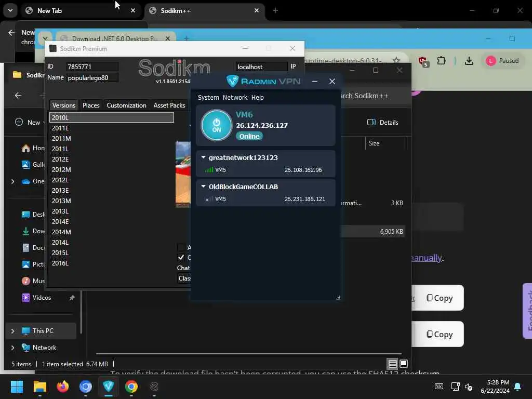Open Radmin VPN from the taskbar
Image resolution: width=532 pixels, height=399 pixels.
pos(108,387)
